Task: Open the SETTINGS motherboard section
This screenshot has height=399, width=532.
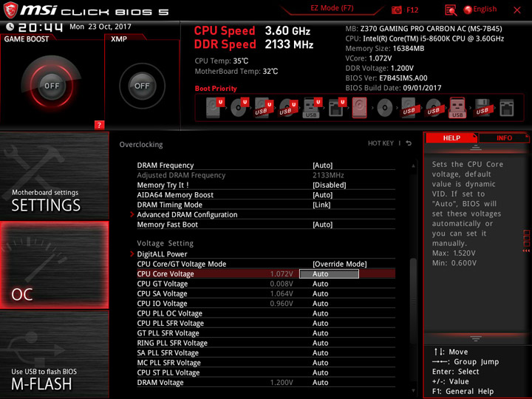Action: (x=54, y=176)
